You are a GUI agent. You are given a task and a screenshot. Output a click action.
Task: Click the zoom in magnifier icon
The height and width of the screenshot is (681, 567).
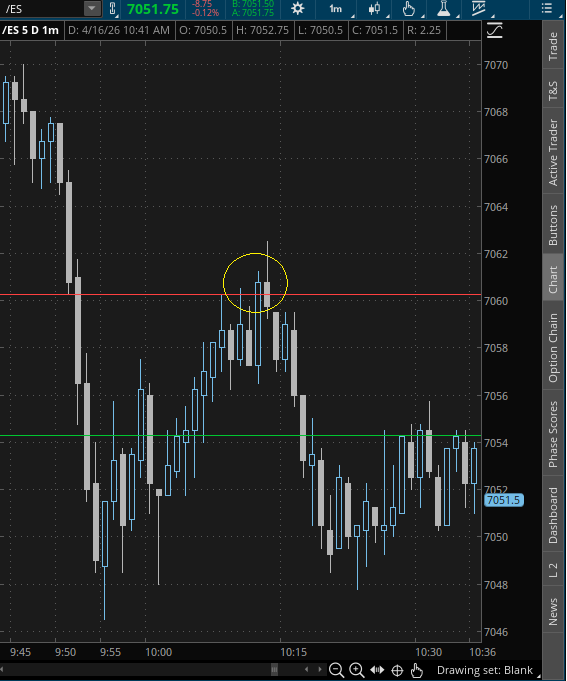pyautogui.click(x=356, y=670)
